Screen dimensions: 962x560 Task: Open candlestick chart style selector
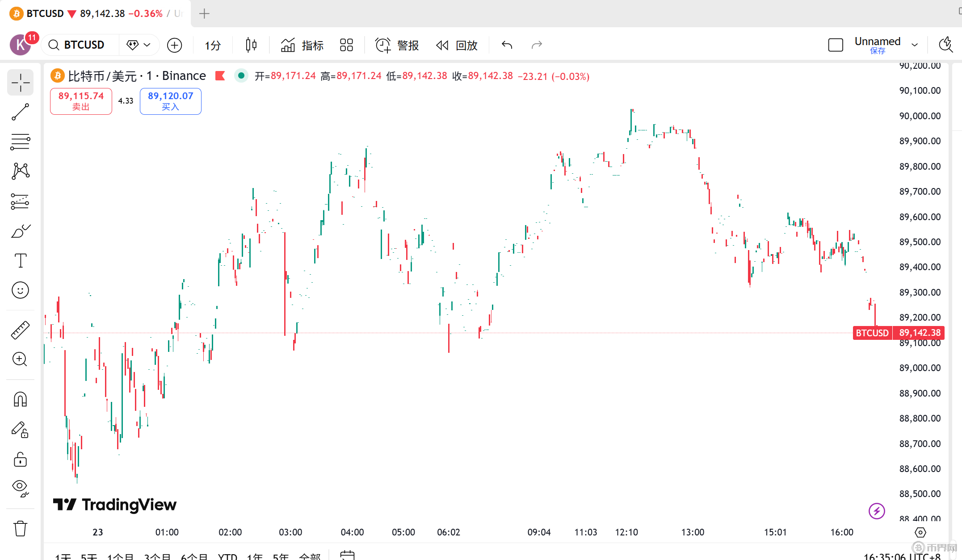click(x=251, y=45)
